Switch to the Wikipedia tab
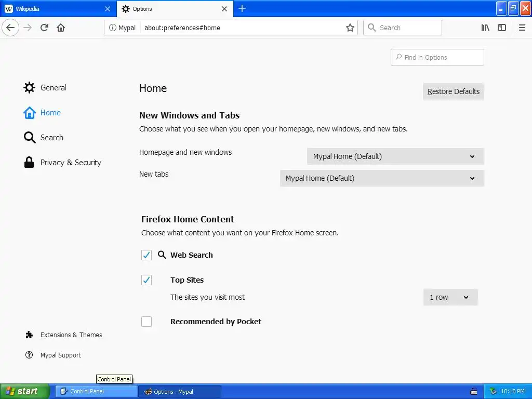This screenshot has width=532, height=399. point(58,9)
